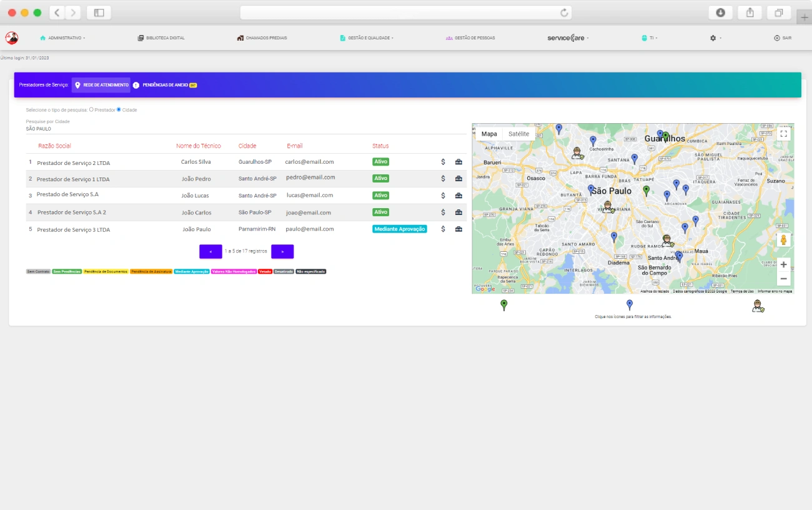Screen dimensions: 812x510
Task: Click the Street View pegman icon
Action: (783, 240)
